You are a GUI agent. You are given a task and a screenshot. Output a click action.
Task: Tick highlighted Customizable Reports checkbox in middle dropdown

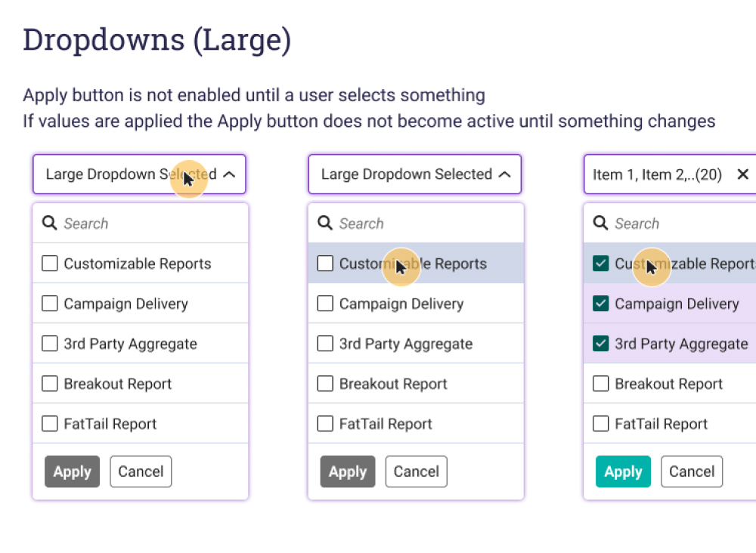coord(325,264)
